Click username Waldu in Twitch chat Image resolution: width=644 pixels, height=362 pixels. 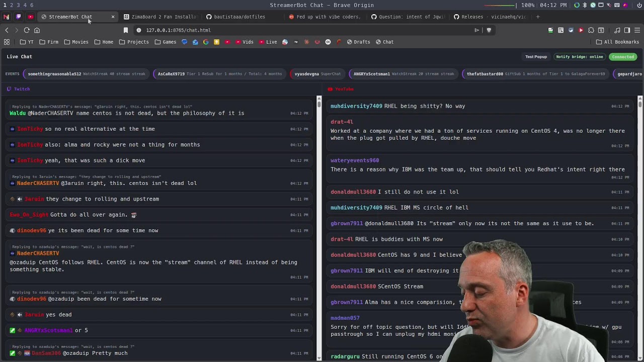(x=18, y=113)
